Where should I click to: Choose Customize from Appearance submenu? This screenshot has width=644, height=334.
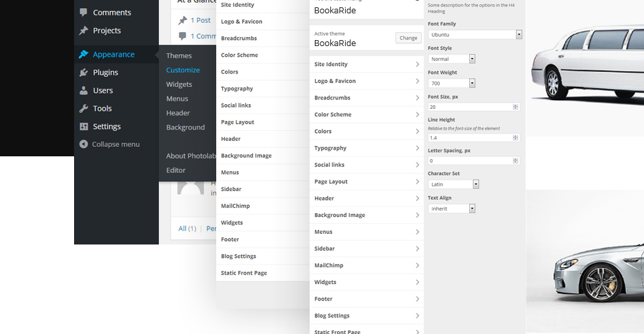point(183,70)
